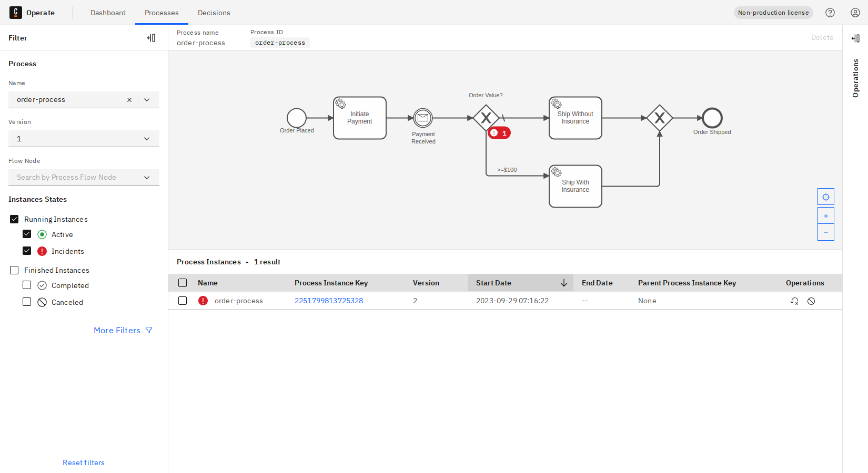Open the help question mark menu
The image size is (868, 473).
(830, 12)
